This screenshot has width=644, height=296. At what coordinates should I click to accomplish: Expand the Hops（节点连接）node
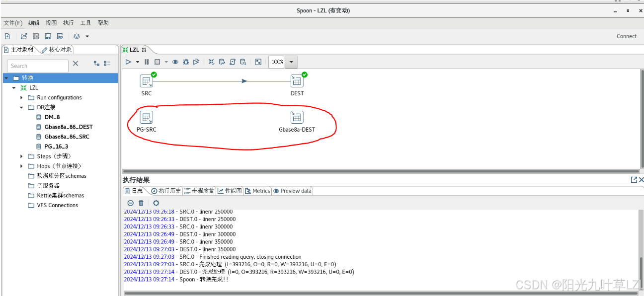point(21,166)
